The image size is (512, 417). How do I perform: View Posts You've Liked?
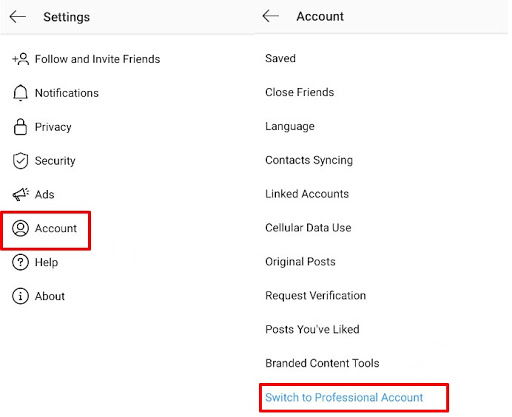pyautogui.click(x=312, y=329)
